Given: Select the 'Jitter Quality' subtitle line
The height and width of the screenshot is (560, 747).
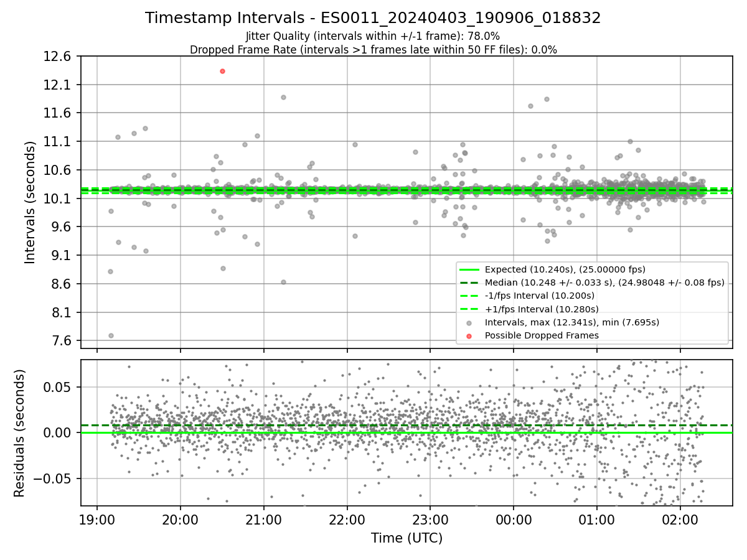Looking at the screenshot, I should [373, 36].
